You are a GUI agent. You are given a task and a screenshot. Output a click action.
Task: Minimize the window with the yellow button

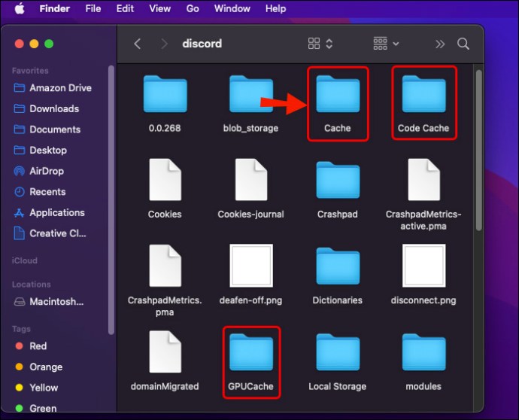[x=34, y=44]
